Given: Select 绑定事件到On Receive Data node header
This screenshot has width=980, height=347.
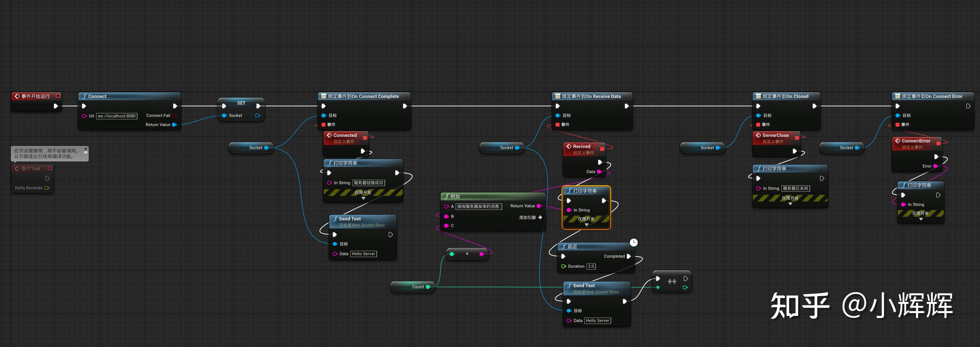Looking at the screenshot, I should point(592,96).
